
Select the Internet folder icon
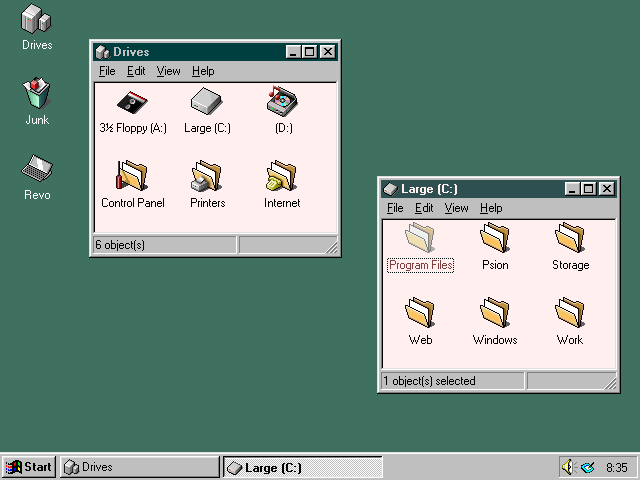281,177
